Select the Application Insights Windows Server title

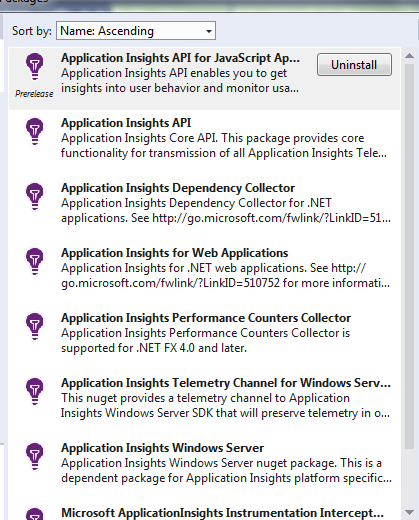point(162,448)
